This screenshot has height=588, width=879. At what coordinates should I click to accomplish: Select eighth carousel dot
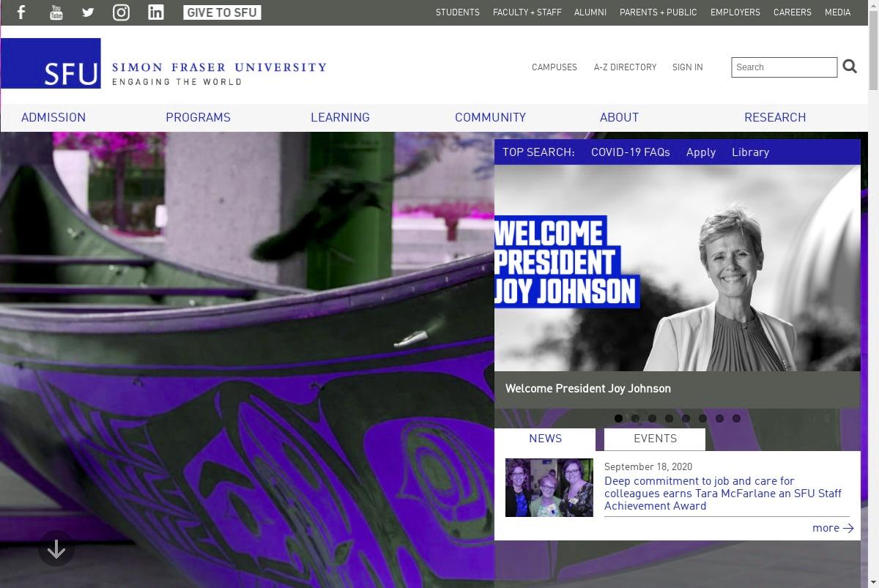(x=736, y=419)
